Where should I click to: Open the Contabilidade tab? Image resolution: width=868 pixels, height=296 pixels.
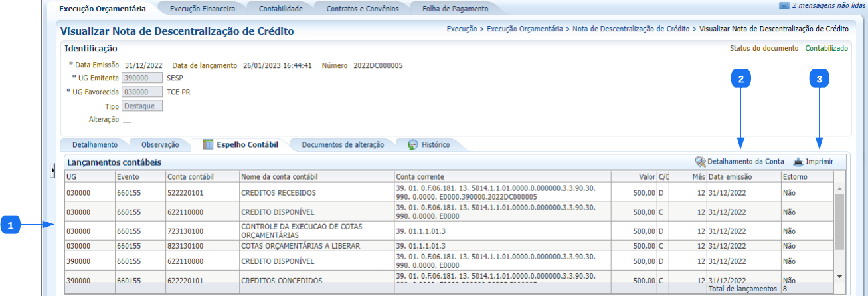(280, 9)
